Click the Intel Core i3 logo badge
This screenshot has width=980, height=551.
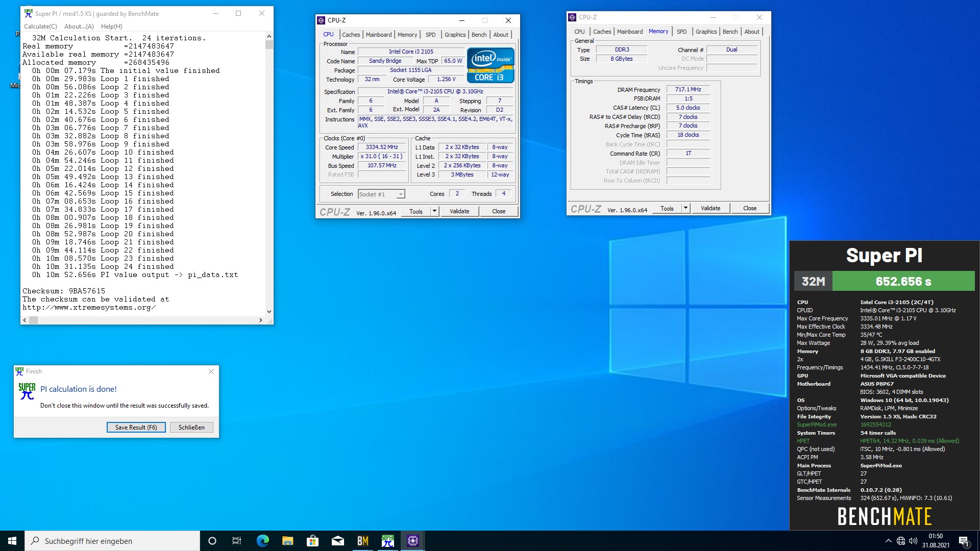pos(491,65)
